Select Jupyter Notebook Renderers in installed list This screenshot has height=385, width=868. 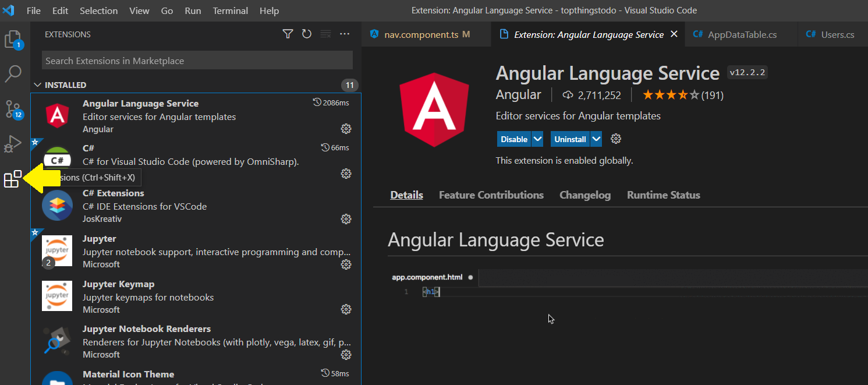pyautogui.click(x=196, y=341)
